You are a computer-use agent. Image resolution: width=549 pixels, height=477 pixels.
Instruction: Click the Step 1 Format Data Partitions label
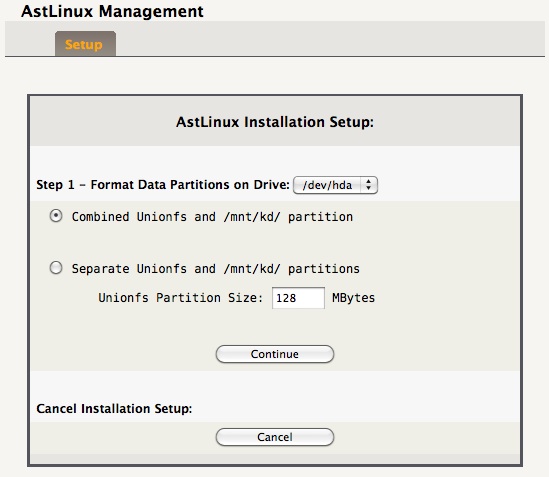(163, 185)
